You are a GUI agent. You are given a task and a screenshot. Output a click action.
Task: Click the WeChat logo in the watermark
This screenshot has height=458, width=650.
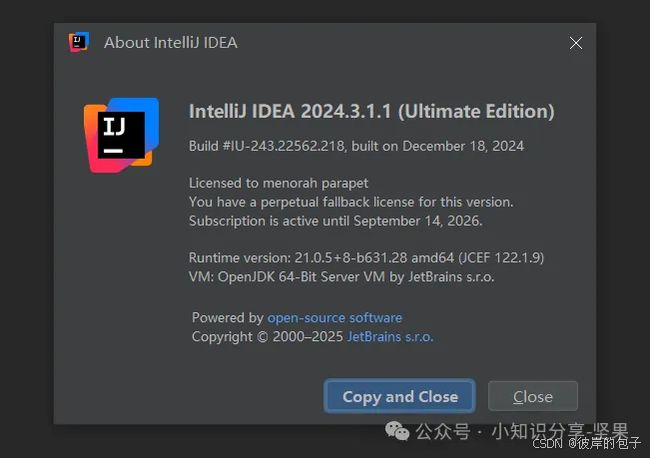click(x=397, y=431)
